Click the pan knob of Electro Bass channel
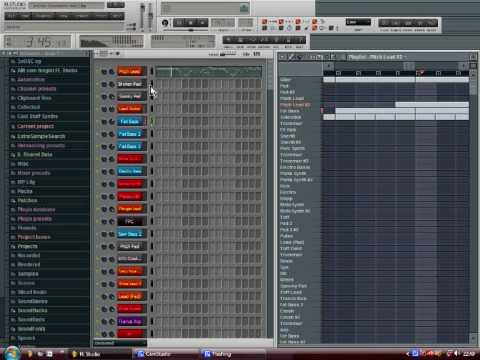The image size is (480, 360). [104, 172]
